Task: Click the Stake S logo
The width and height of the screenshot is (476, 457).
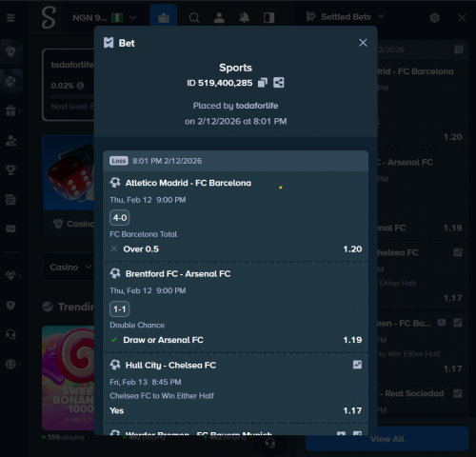Action: click(49, 18)
